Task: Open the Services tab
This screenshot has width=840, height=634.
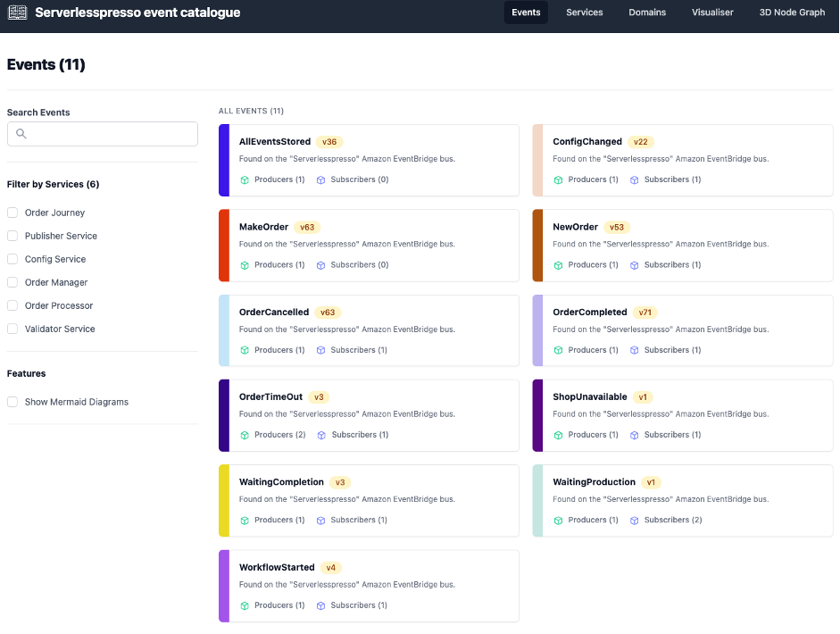Action: (584, 13)
